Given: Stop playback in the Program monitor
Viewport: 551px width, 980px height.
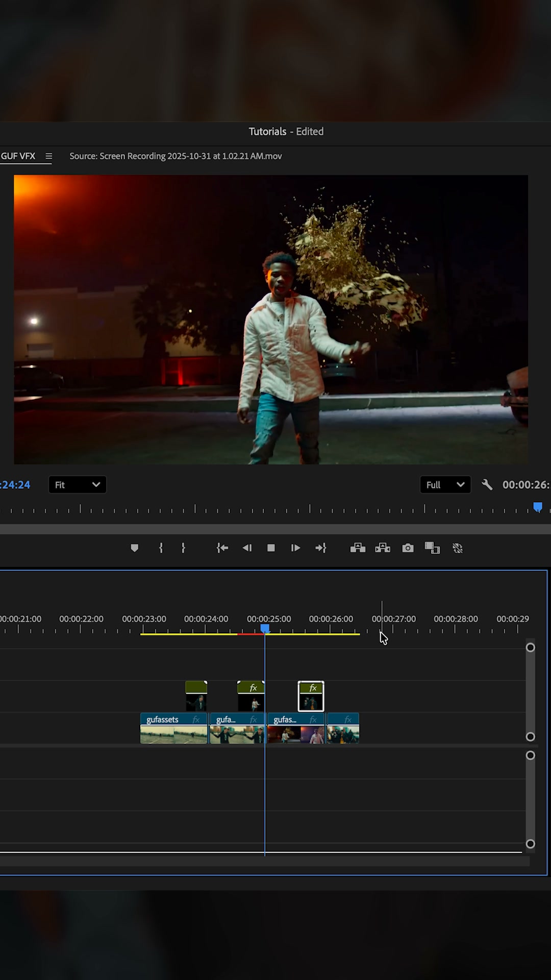Looking at the screenshot, I should click(271, 548).
